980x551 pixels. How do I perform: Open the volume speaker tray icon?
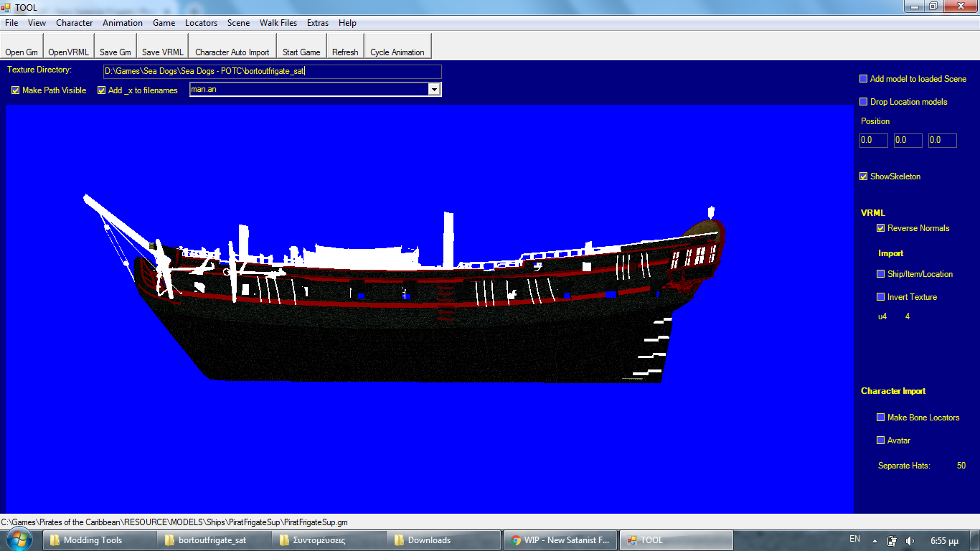910,541
